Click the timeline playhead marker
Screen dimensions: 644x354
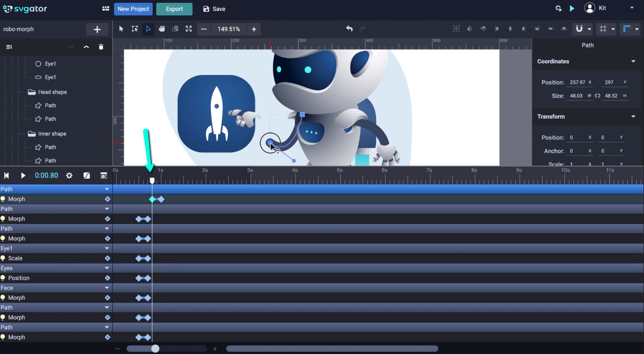tap(152, 181)
